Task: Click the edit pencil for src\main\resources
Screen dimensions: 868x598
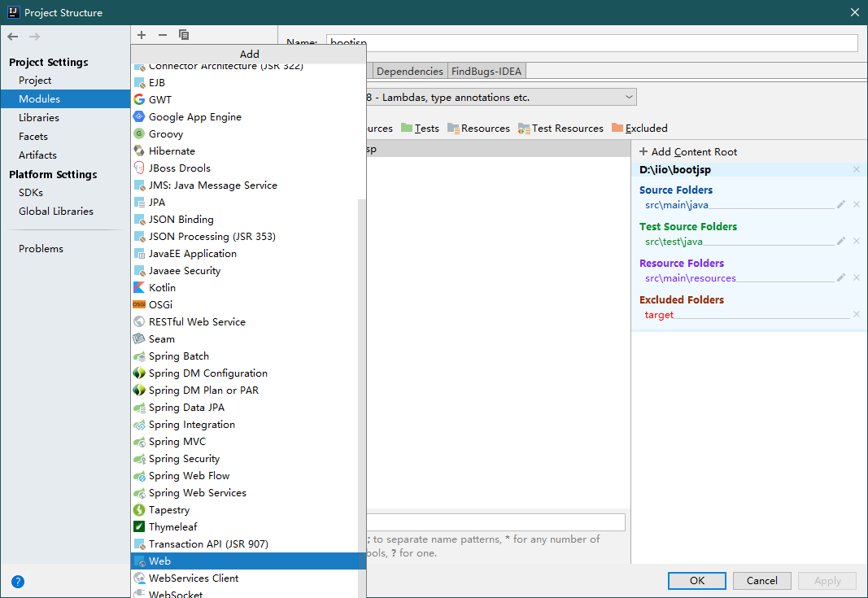Action: pyautogui.click(x=841, y=277)
